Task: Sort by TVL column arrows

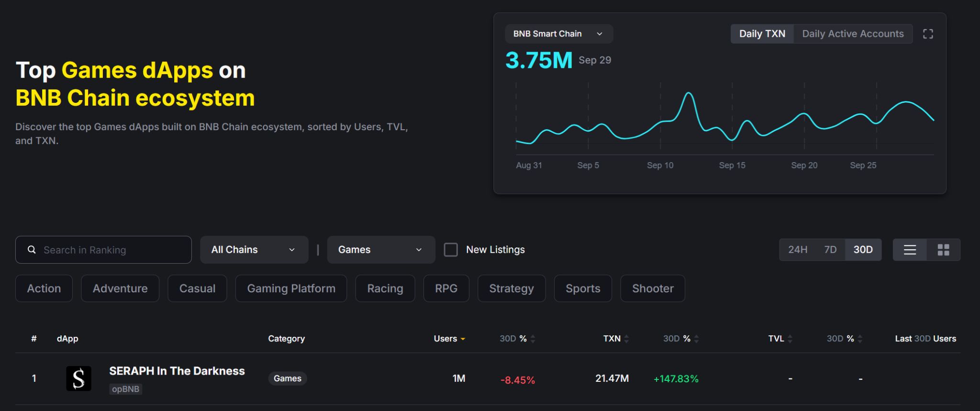Action: click(x=790, y=339)
